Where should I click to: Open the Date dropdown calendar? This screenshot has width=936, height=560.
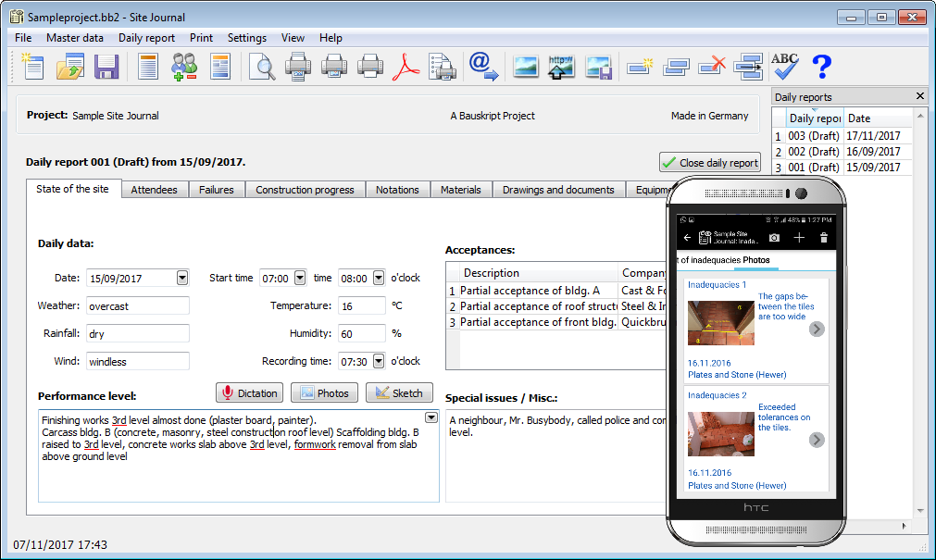coord(181,278)
